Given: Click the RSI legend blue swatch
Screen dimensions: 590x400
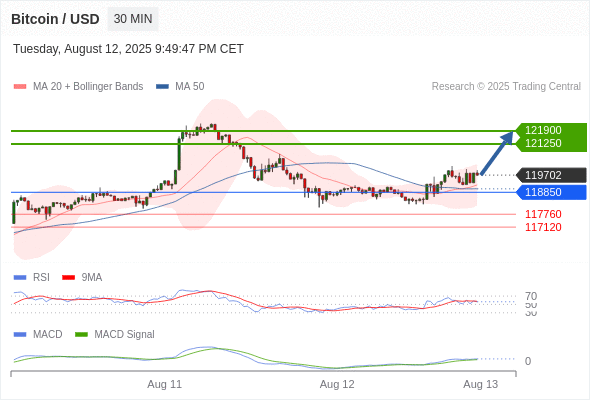Looking at the screenshot, I should coord(20,278).
